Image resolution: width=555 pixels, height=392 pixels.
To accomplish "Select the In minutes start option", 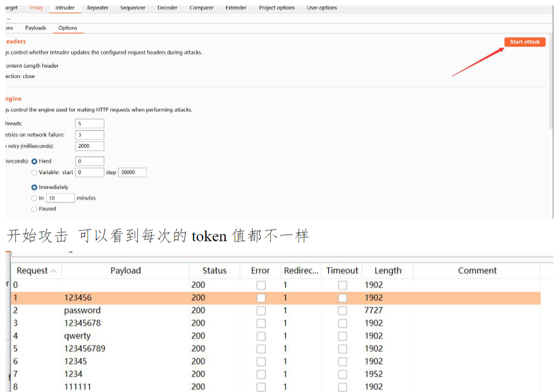I will [35, 198].
